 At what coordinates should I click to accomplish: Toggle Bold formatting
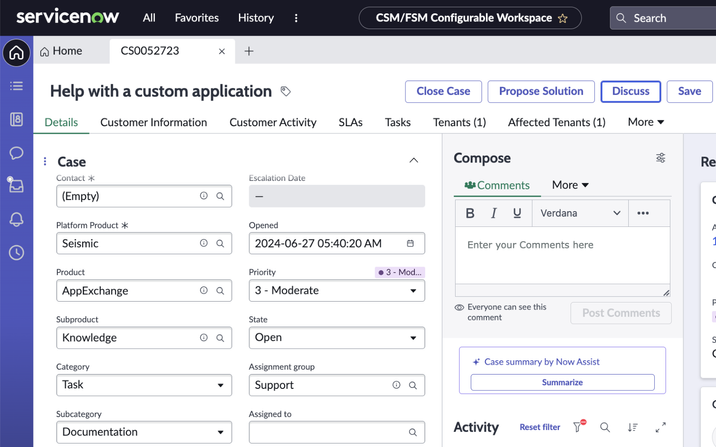(470, 213)
